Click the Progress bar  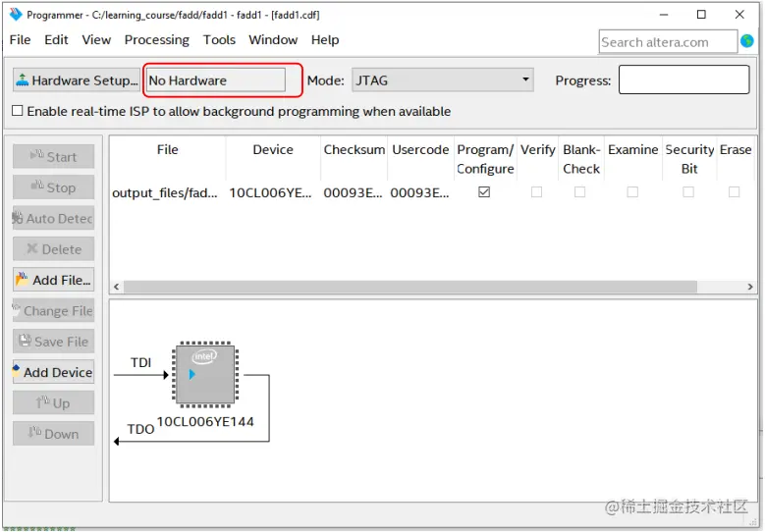[684, 80]
